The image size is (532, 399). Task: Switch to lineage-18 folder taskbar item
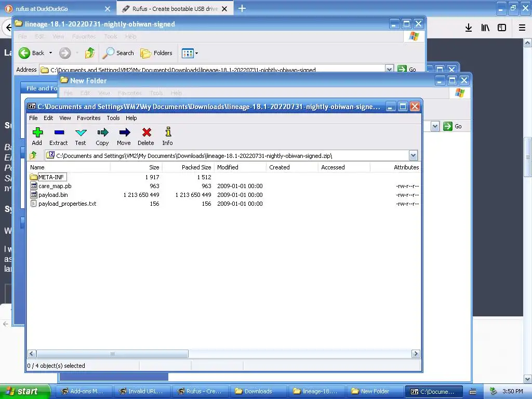[316, 391]
